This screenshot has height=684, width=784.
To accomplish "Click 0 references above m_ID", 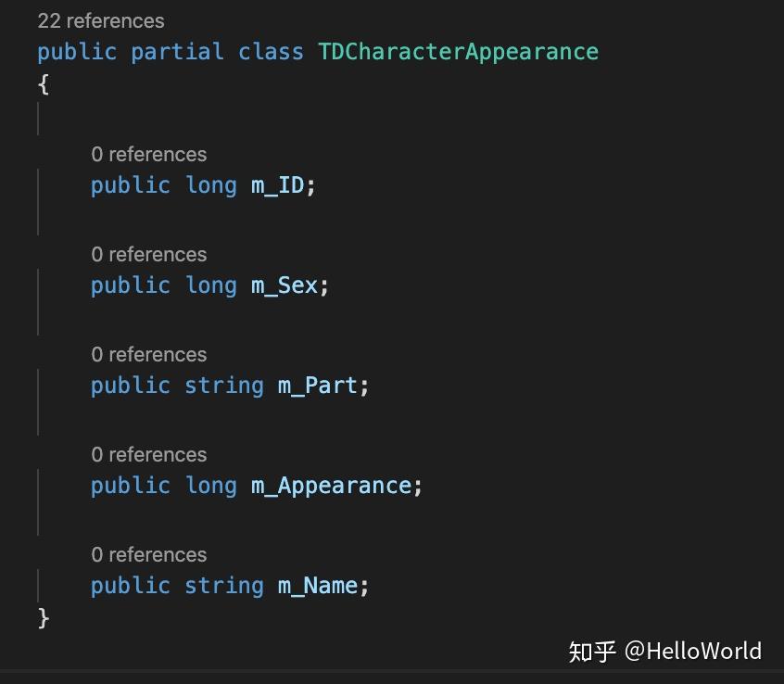I will point(149,155).
